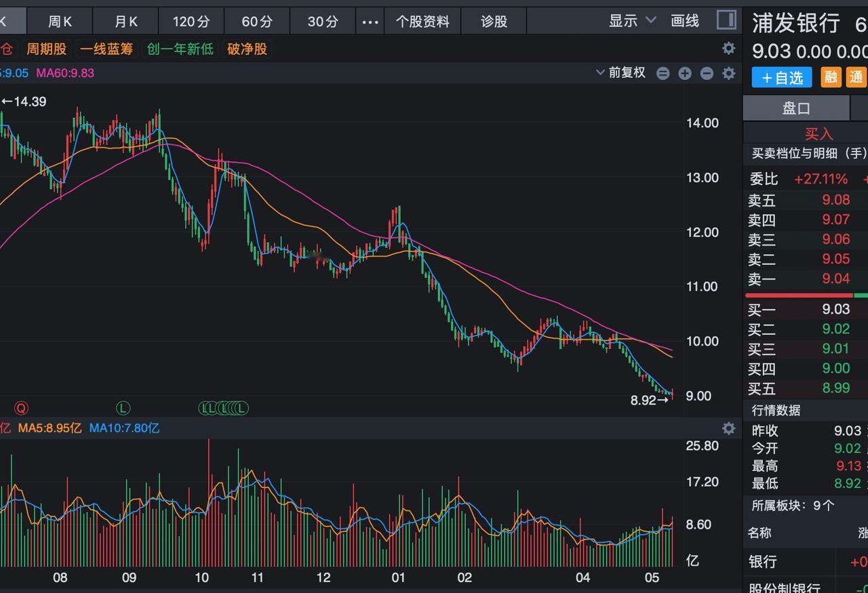Click the red Q event marker
Image resolution: width=868 pixels, height=593 pixels.
point(21,408)
